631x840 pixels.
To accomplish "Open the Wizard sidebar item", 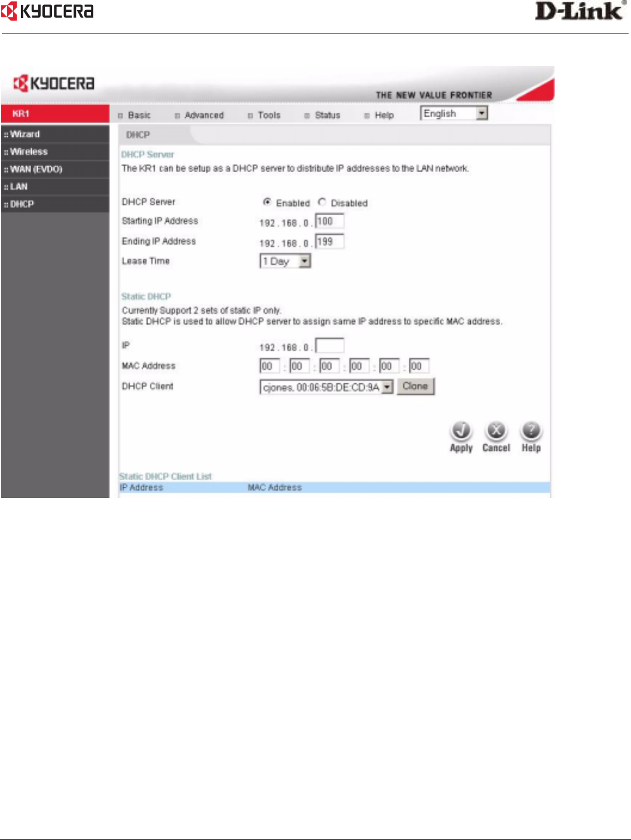I will 55,134.
